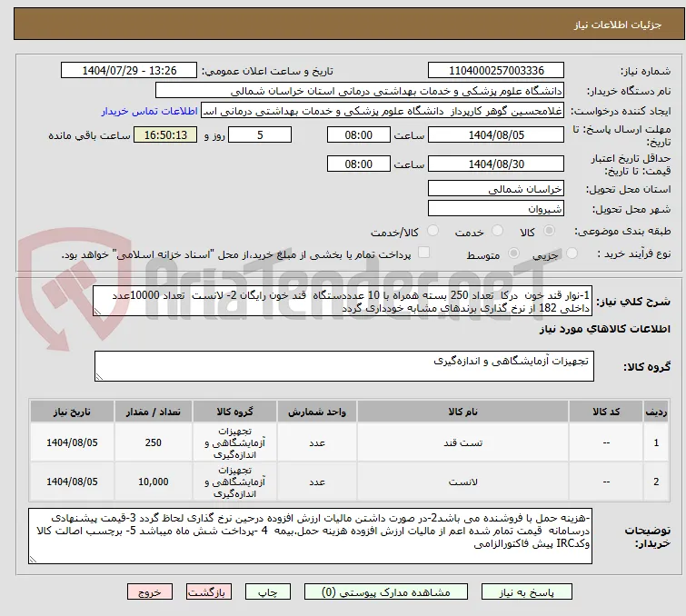The image size is (686, 616).
Task: Click the خروج exit button
Action: (150, 592)
